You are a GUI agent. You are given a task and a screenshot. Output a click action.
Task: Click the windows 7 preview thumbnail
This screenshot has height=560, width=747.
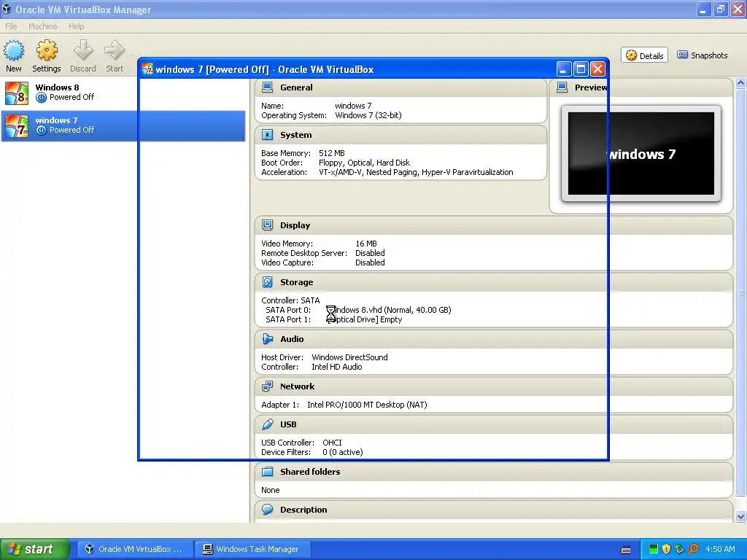[640, 153]
